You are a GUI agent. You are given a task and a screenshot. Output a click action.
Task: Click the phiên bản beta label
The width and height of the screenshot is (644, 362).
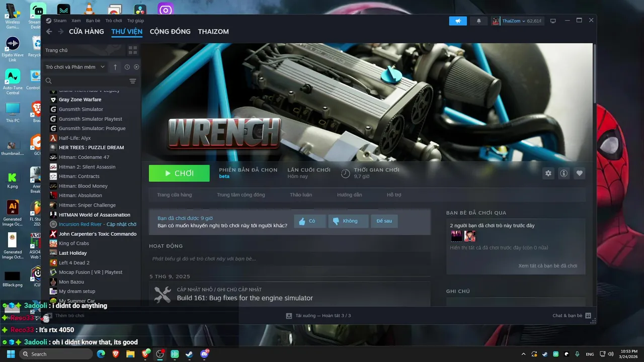[224, 176]
